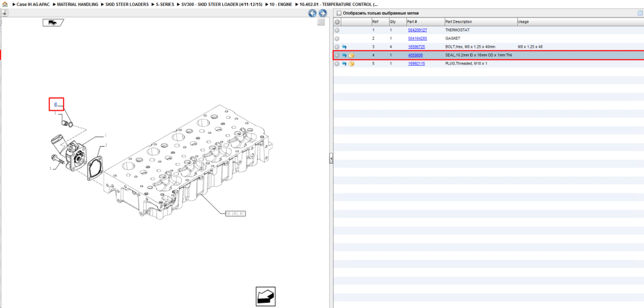This screenshot has width=644, height=308.
Task: Click the GASKET description text
Action: point(453,38)
